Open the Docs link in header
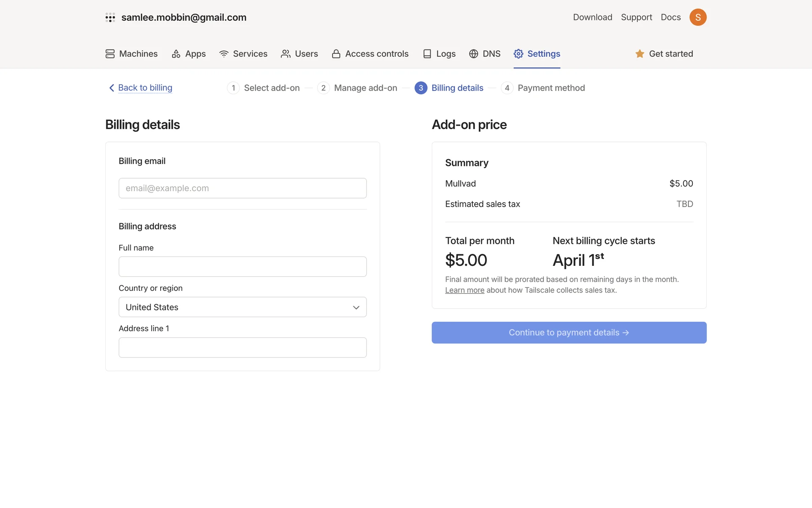 pos(671,17)
